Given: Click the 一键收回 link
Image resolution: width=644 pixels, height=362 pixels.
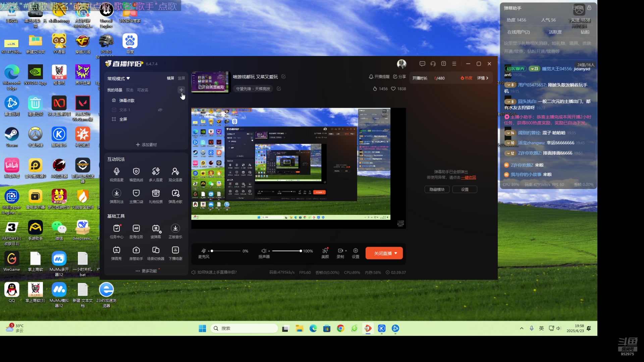Looking at the screenshot, I should tap(469, 178).
